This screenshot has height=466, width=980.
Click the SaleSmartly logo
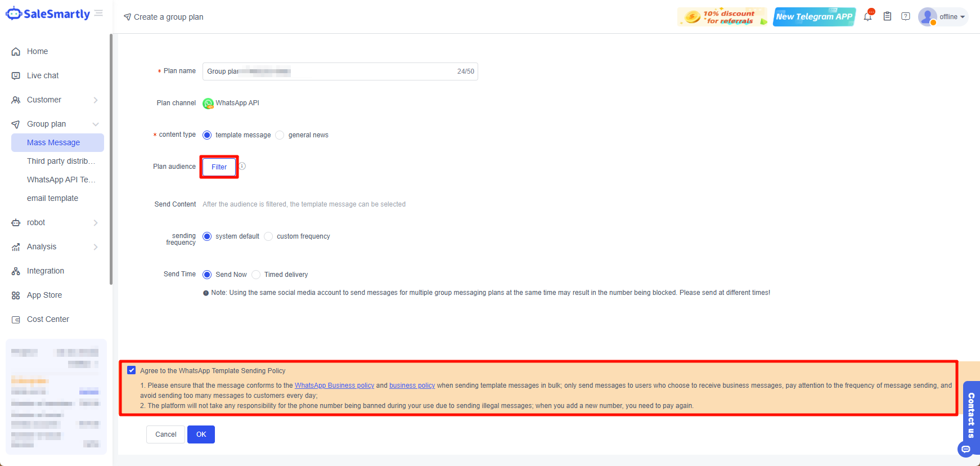(x=48, y=14)
